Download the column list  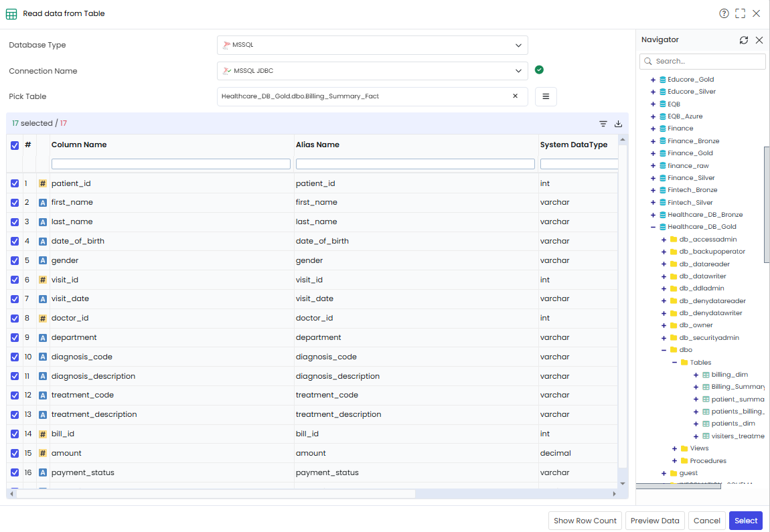pyautogui.click(x=618, y=124)
